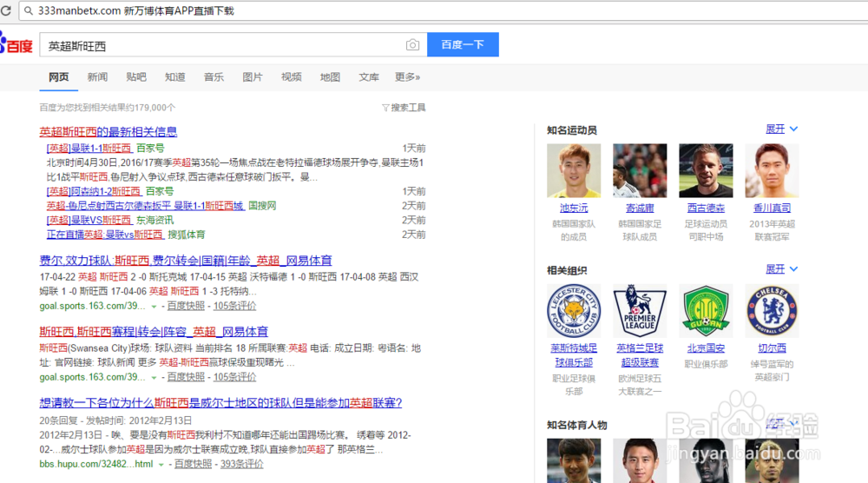Click the Chelsea club crest
The height and width of the screenshot is (483, 868).
coord(772,311)
